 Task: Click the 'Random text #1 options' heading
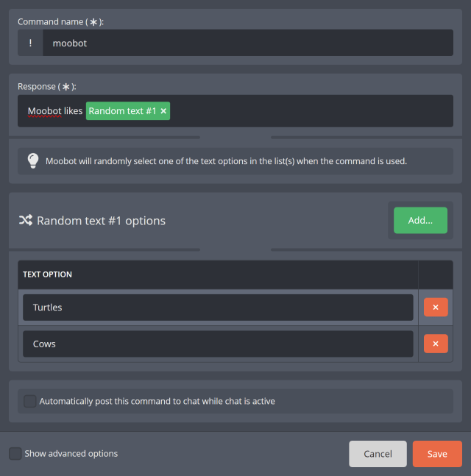(101, 221)
